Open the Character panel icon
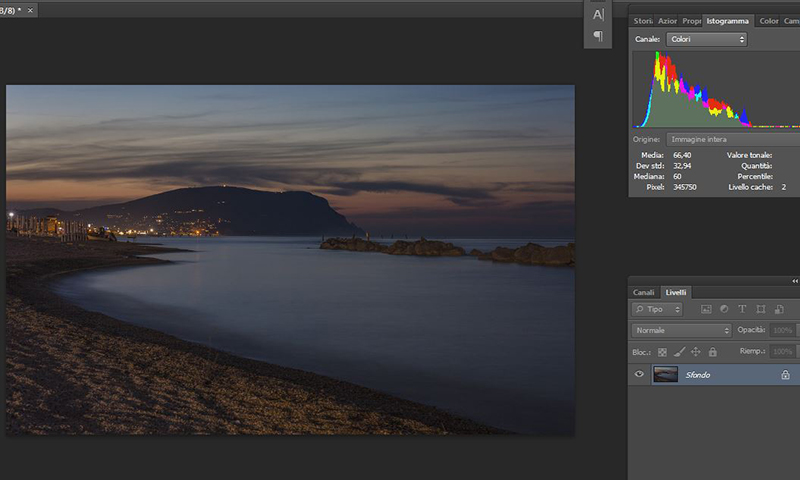The image size is (800, 480). click(x=598, y=14)
